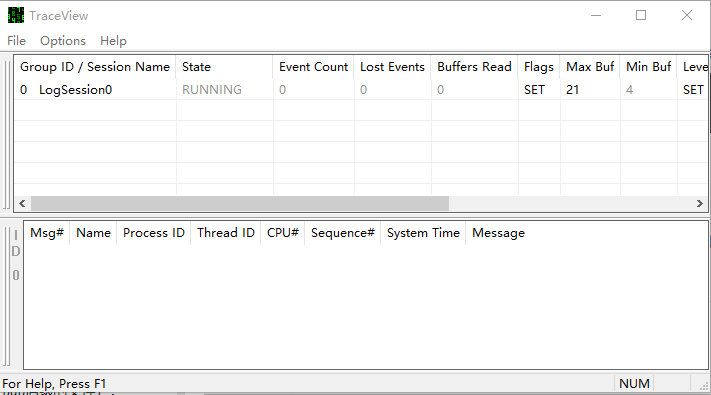
Task: Click the horizontal scrollbar thumb in session list
Action: pyautogui.click(x=240, y=204)
